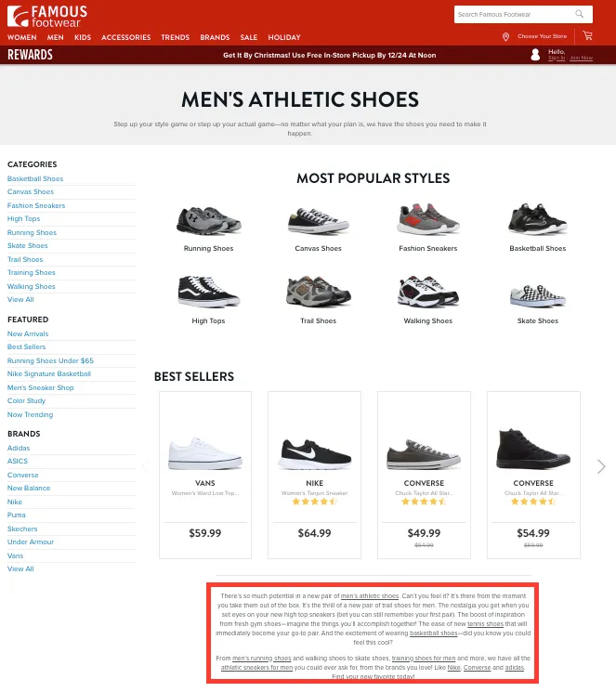This screenshot has width=616, height=692.
Task: Open the Brands menu
Action: click(x=215, y=37)
